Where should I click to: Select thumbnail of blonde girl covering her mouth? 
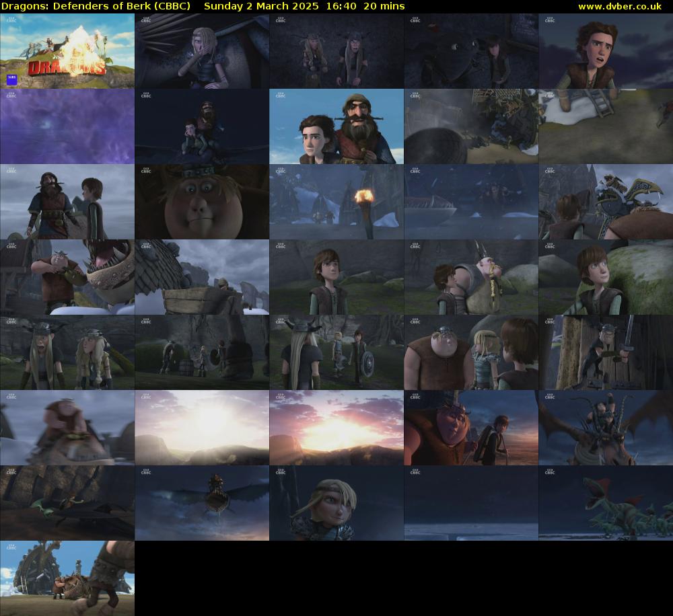(202, 51)
